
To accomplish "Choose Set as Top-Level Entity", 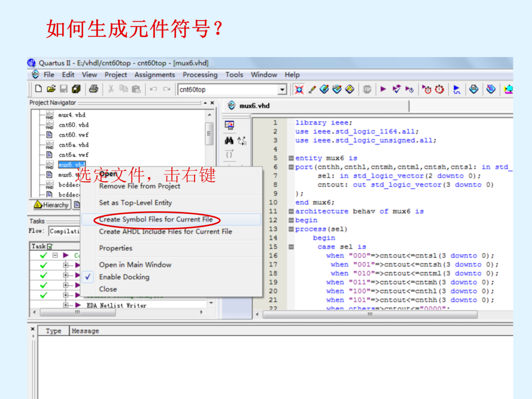I will pos(171,202).
